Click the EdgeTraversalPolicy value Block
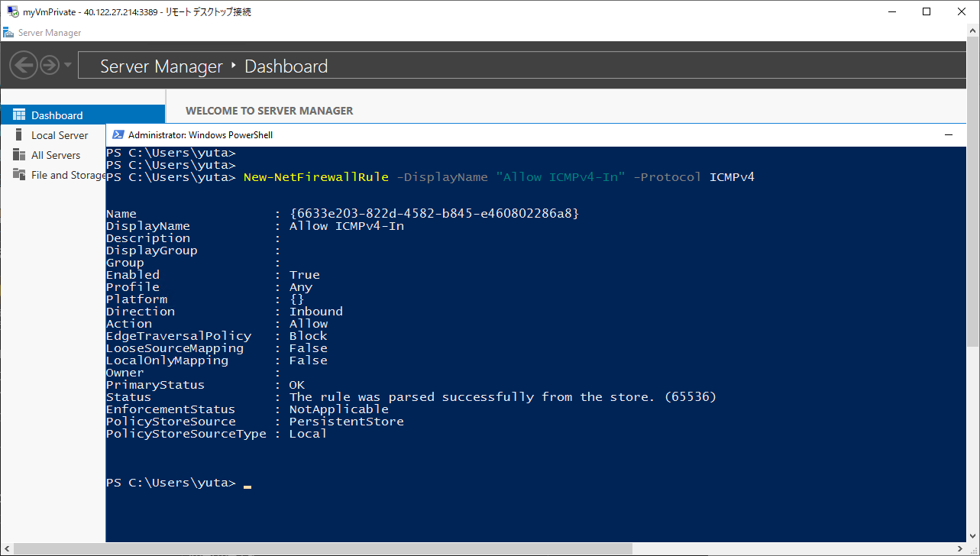Screen dimensions: 980x556 [308, 336]
